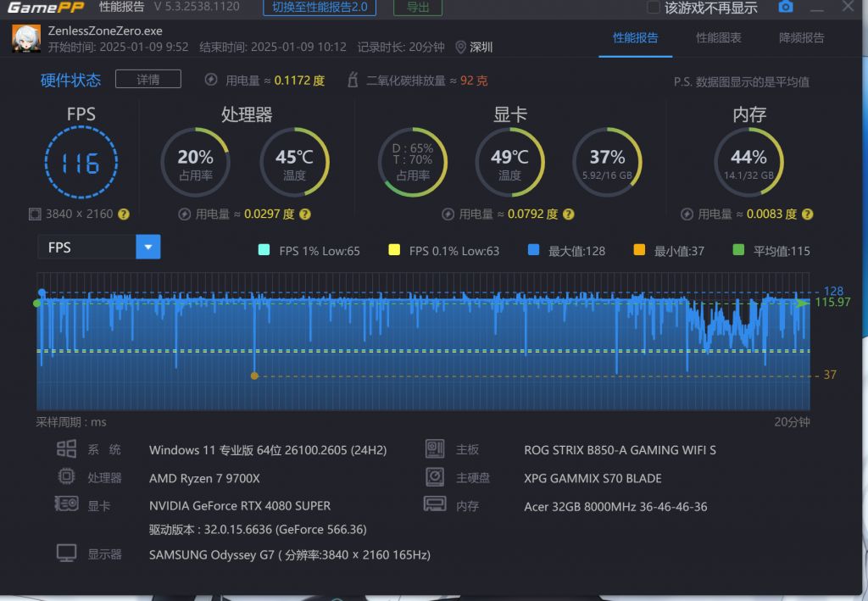Click the help icon next to 3840 x 2160

point(123,214)
